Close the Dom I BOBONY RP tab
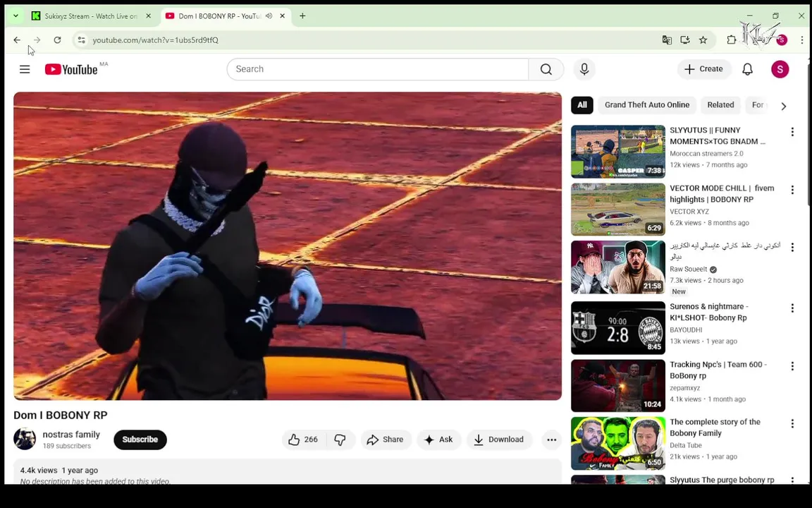This screenshot has height=508, width=812. (282, 16)
